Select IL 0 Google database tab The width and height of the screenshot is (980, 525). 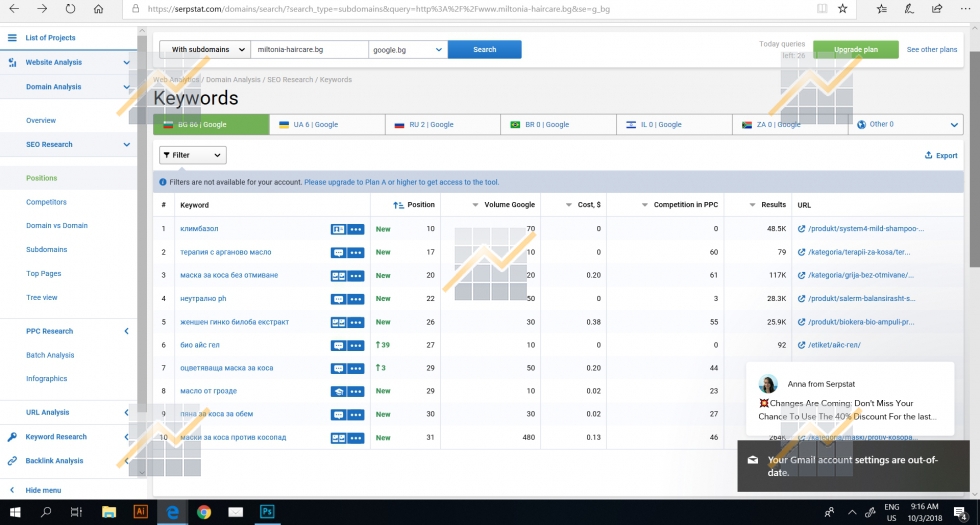coord(674,124)
